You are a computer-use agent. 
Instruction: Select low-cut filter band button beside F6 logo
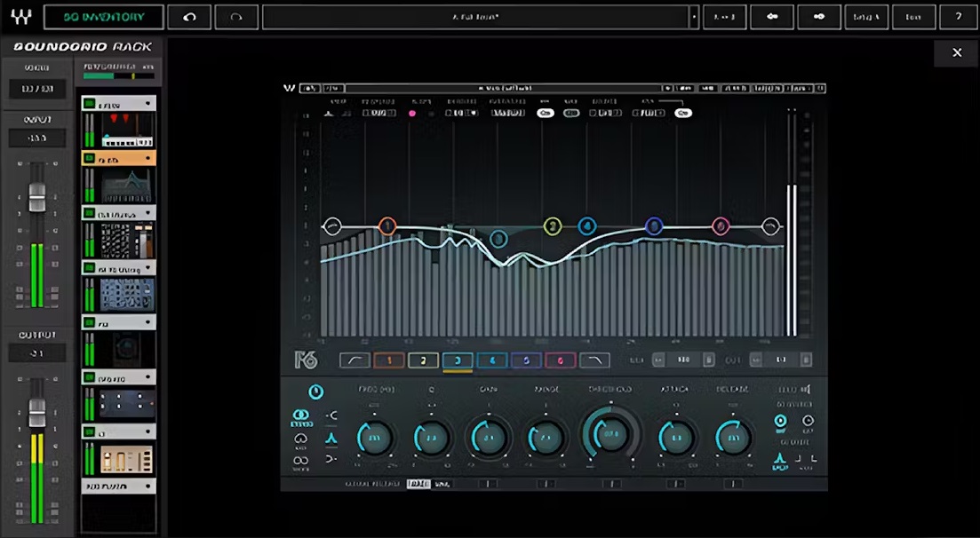pyautogui.click(x=354, y=360)
